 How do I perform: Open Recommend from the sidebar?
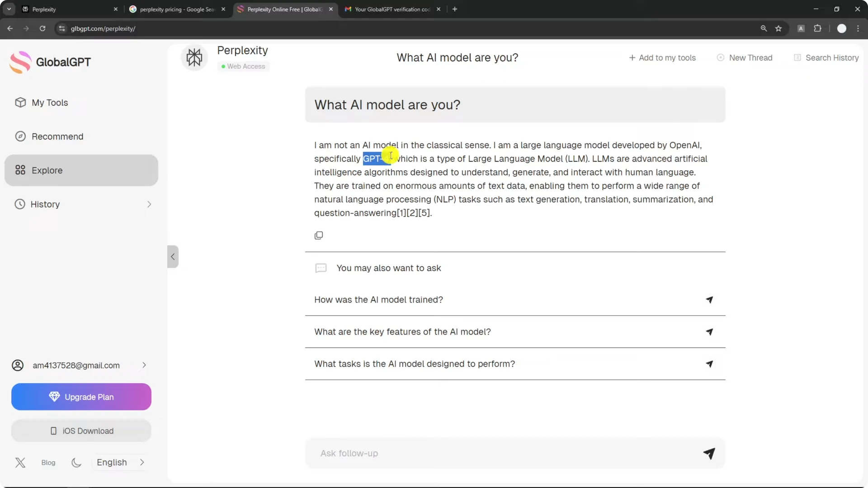[x=57, y=136]
